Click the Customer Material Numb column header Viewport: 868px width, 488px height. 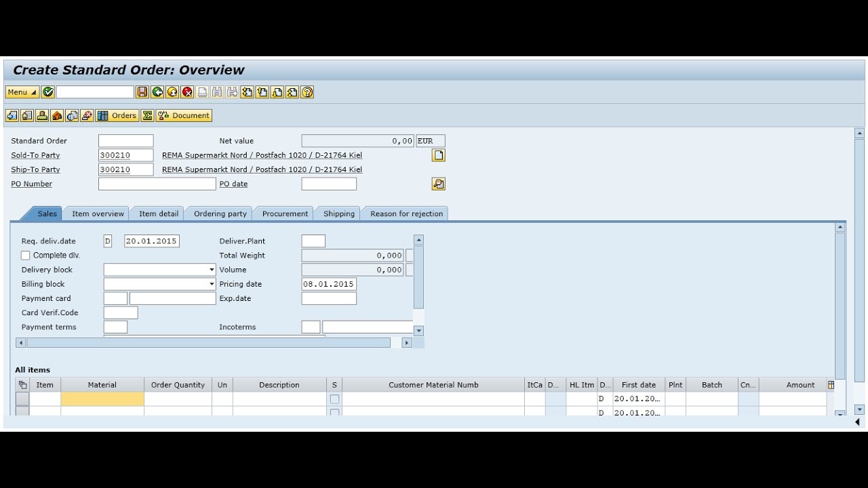coord(433,385)
